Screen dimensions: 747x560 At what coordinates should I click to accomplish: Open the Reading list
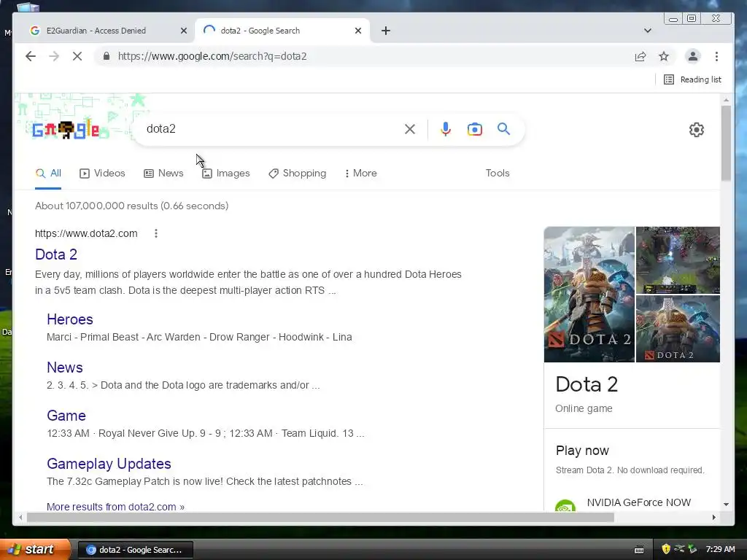tap(693, 79)
